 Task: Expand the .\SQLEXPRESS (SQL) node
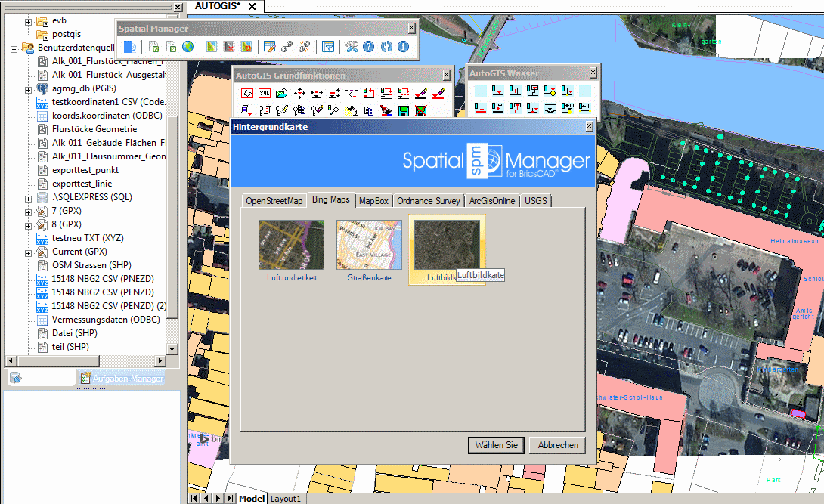[29, 199]
